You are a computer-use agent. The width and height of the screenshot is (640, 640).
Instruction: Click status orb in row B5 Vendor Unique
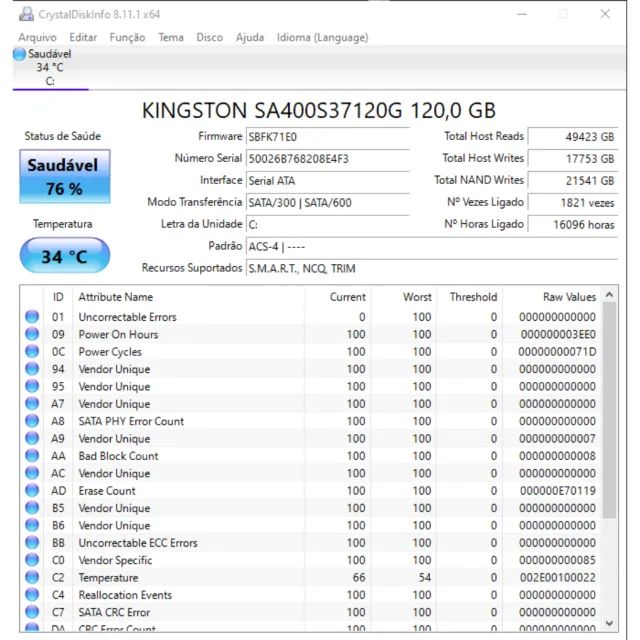click(32, 508)
